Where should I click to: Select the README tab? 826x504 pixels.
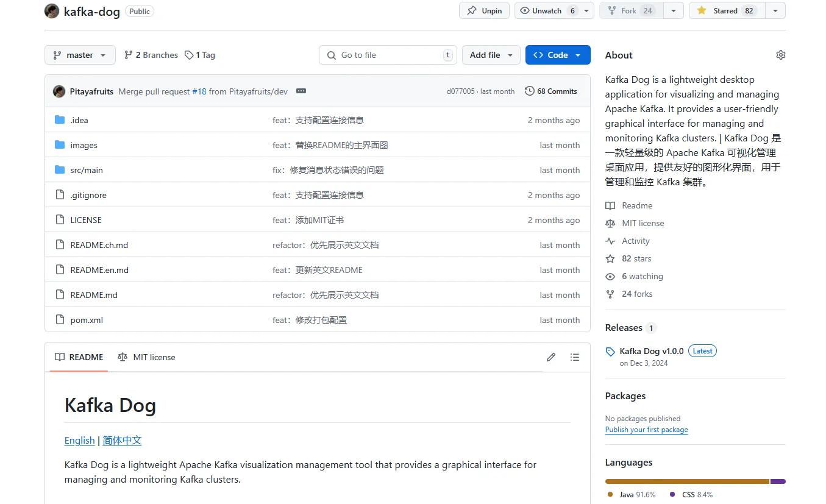[79, 357]
